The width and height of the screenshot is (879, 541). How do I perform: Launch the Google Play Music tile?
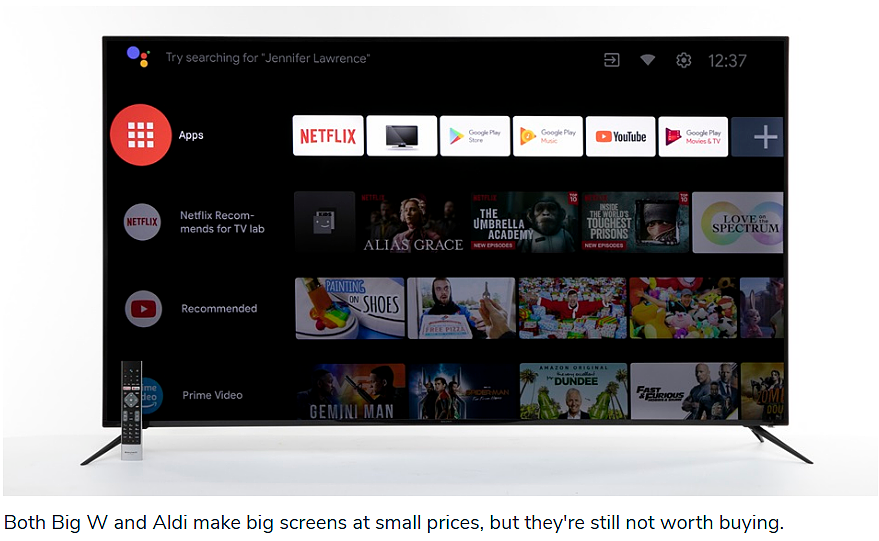pos(548,136)
